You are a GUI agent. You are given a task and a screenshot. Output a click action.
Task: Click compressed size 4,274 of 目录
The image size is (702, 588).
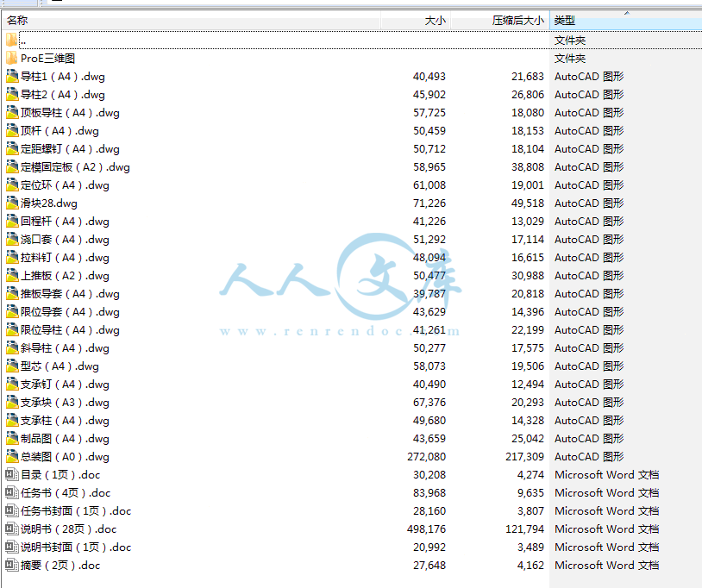[x=530, y=475]
